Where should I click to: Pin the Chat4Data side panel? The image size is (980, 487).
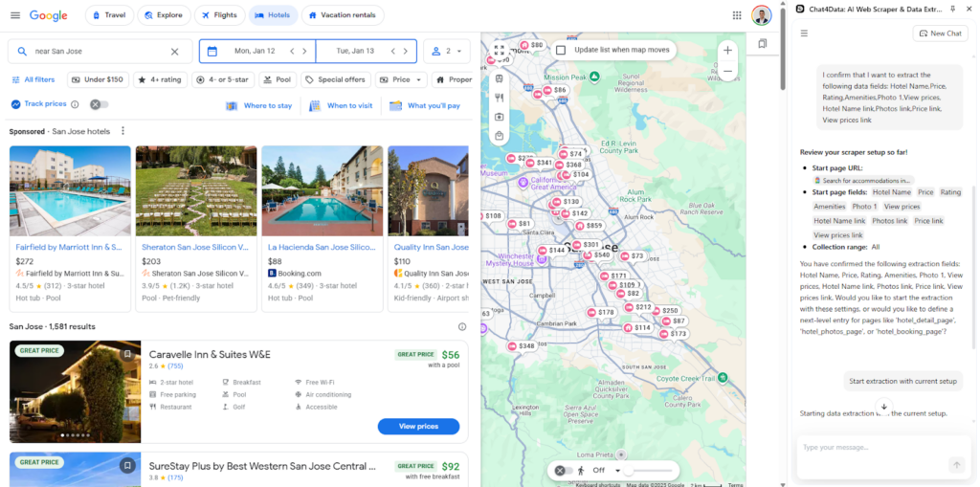point(952,9)
